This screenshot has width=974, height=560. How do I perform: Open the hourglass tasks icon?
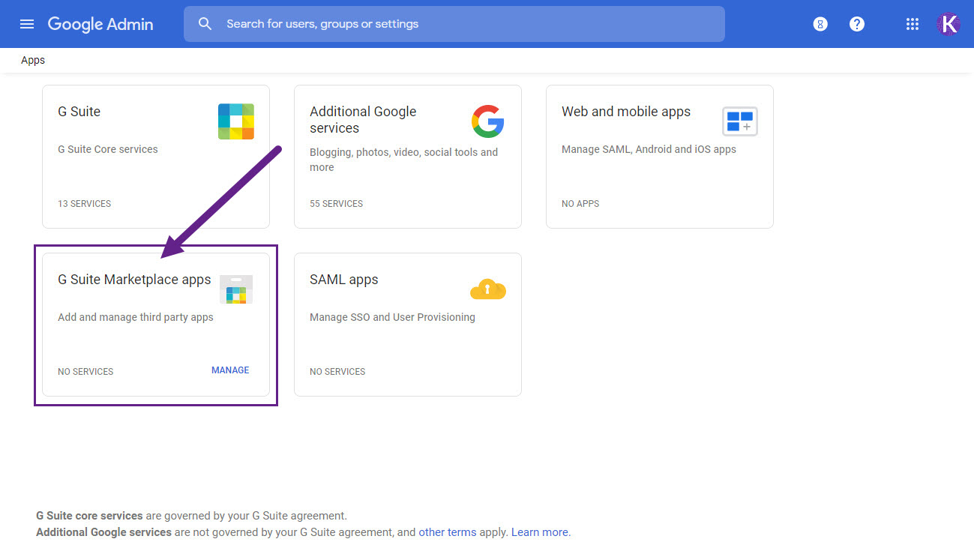coord(820,24)
